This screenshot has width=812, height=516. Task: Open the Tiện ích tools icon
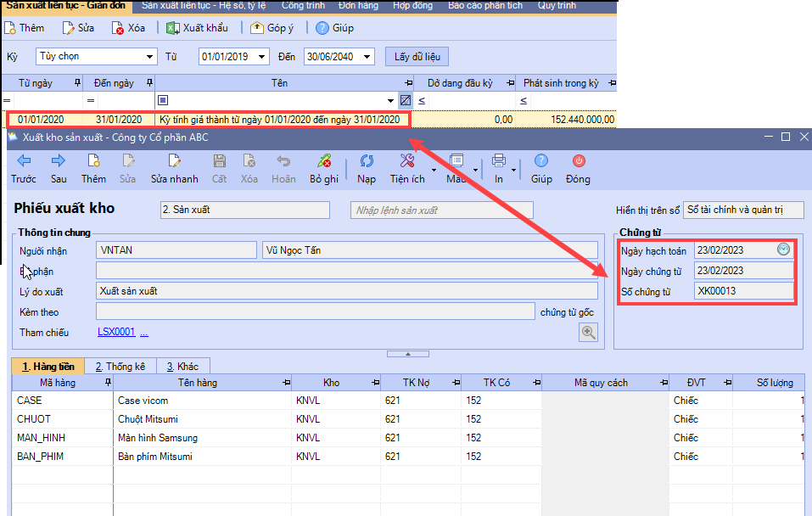click(406, 160)
